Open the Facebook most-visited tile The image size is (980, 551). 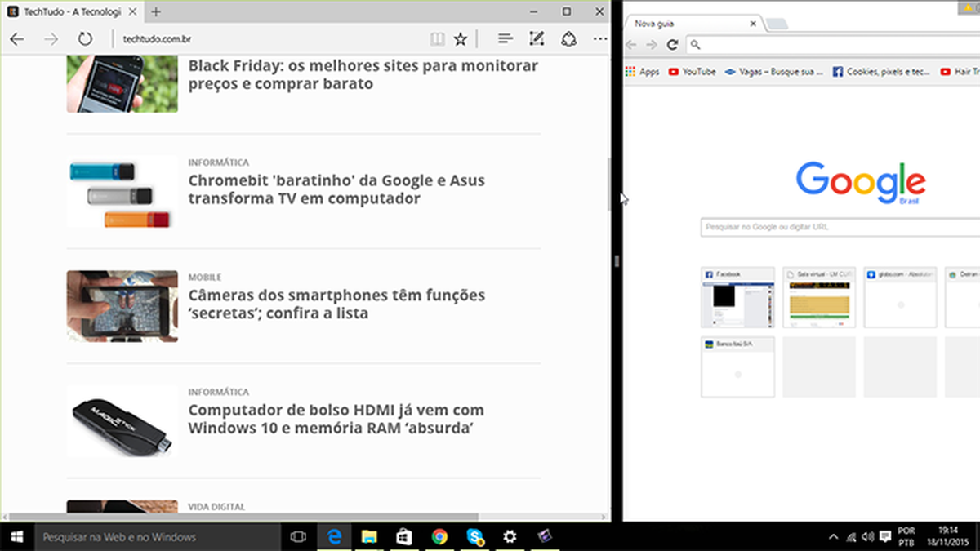(737, 297)
